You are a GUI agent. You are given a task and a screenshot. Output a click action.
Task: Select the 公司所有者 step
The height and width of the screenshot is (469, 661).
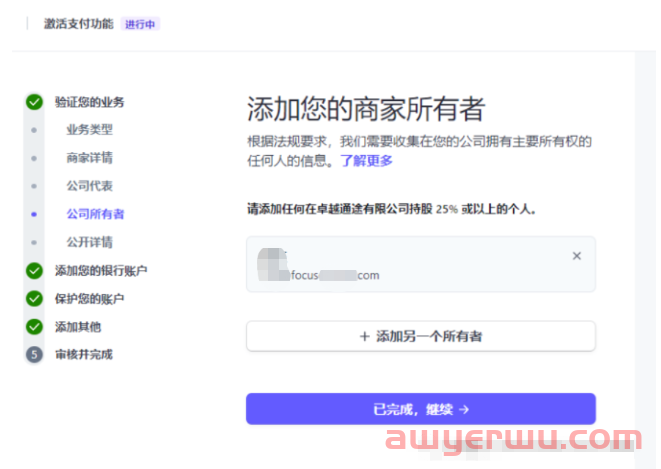(x=95, y=214)
